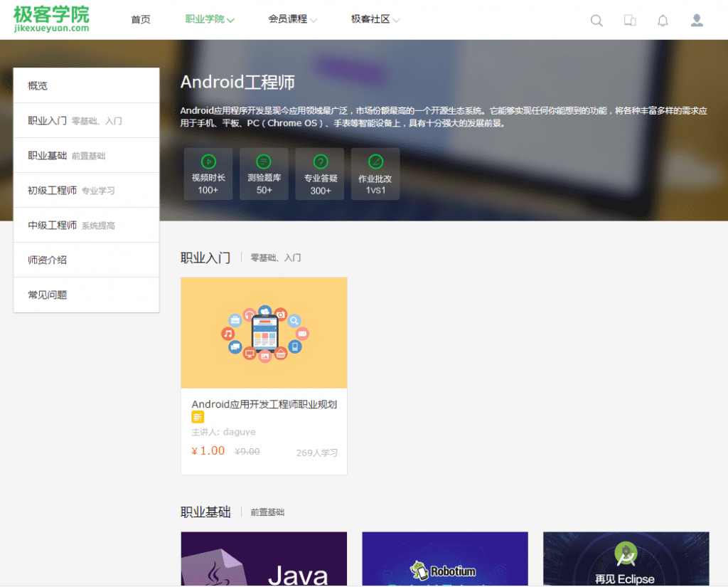
Task: Open the 常见问题 sidebar section
Action: click(x=46, y=294)
